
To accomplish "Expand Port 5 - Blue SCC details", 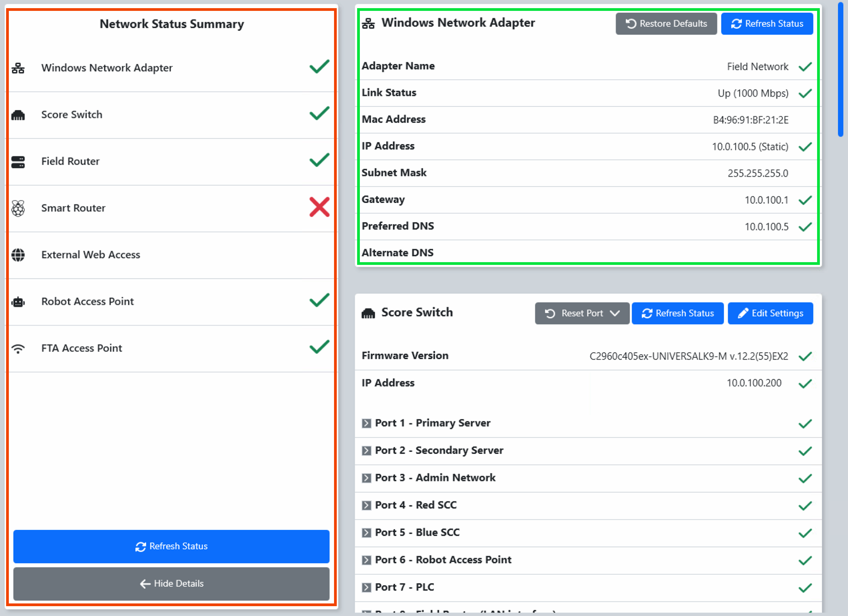I will (366, 532).
